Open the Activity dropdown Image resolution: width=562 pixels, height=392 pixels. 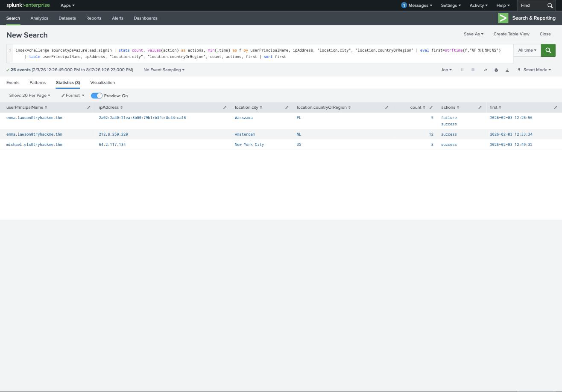coord(478,6)
